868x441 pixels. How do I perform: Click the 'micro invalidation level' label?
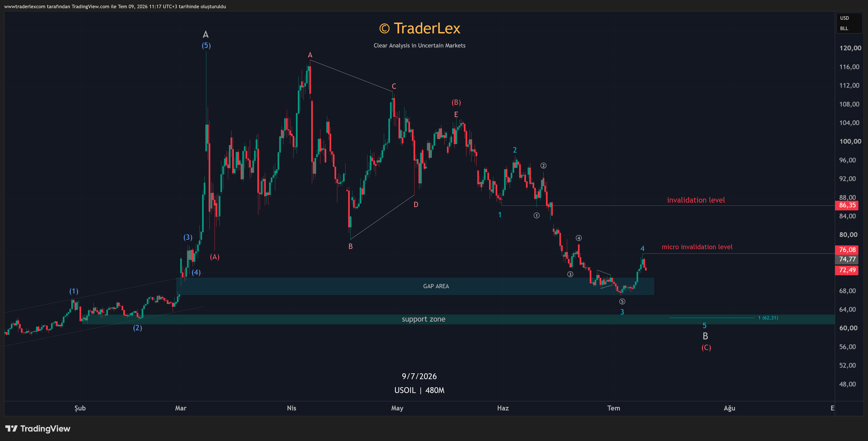point(697,247)
